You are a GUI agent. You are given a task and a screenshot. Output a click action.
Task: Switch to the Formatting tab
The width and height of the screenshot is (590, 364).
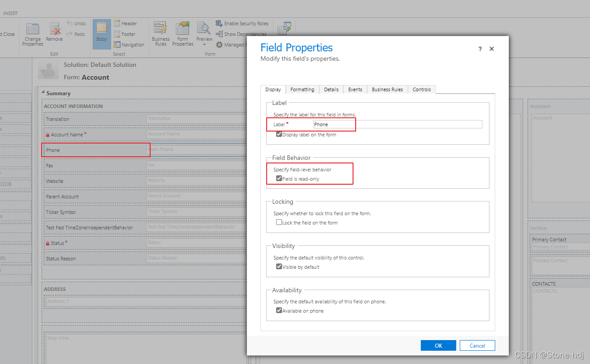[303, 89]
